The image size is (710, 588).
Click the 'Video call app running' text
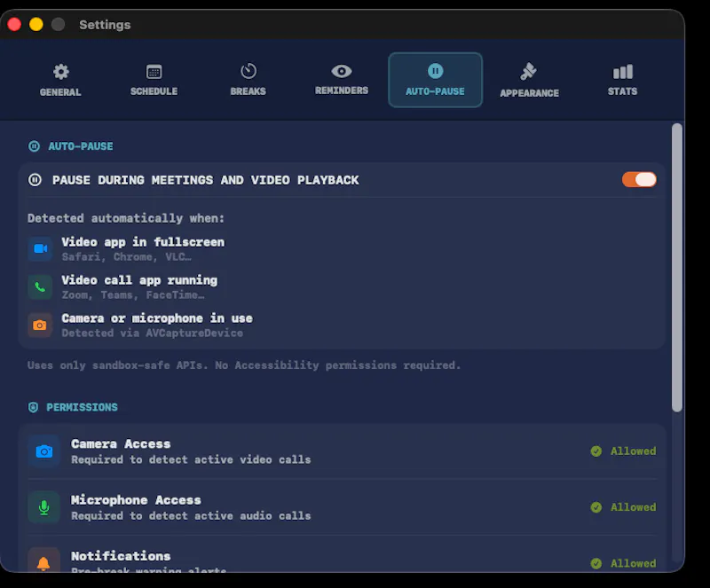coord(139,280)
